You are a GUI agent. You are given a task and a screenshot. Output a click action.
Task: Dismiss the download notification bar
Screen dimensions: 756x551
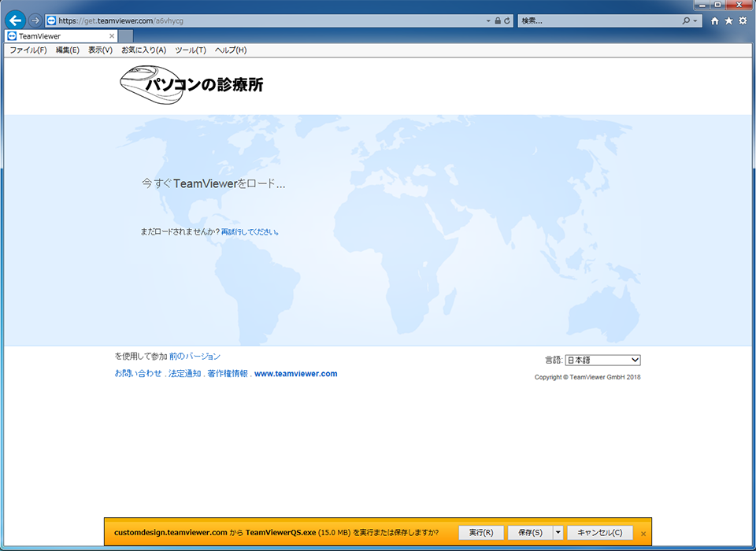coord(643,534)
